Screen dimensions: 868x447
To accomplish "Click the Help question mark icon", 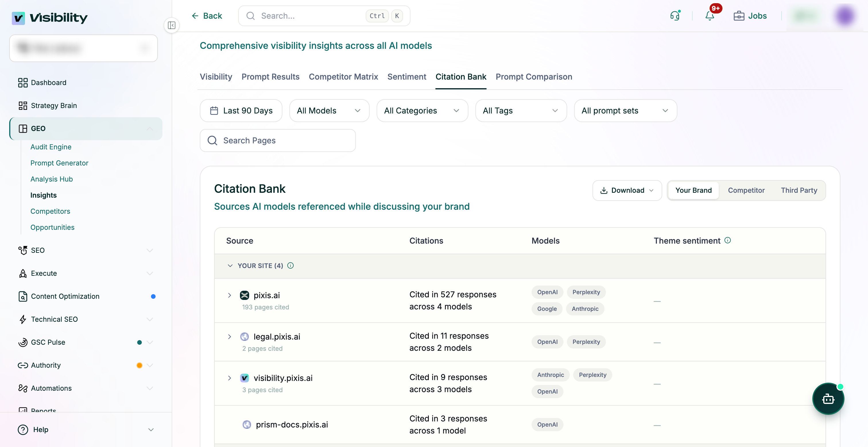I will tap(23, 429).
